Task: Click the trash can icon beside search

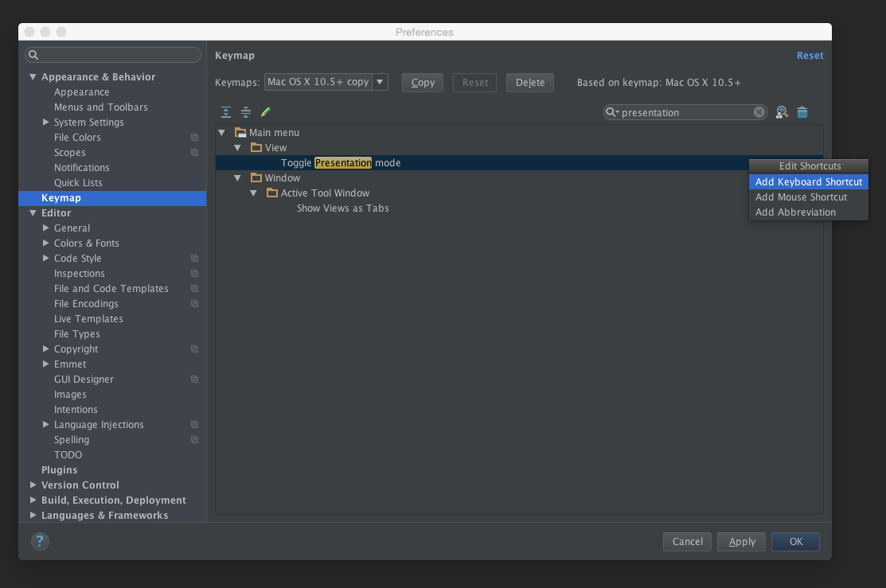Action: pos(802,112)
